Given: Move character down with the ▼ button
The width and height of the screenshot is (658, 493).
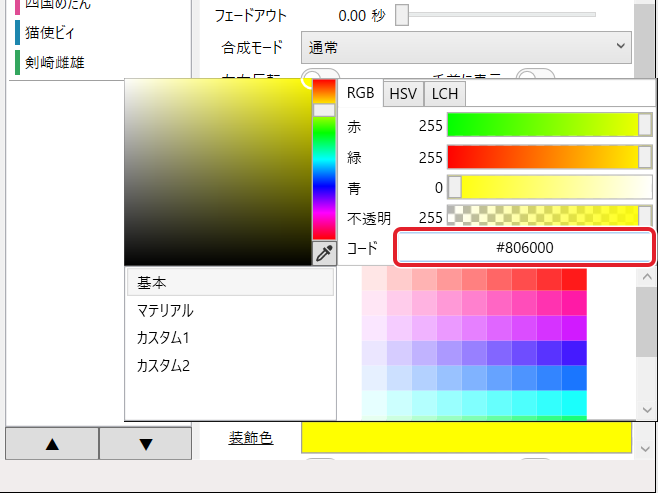Looking at the screenshot, I should (146, 443).
